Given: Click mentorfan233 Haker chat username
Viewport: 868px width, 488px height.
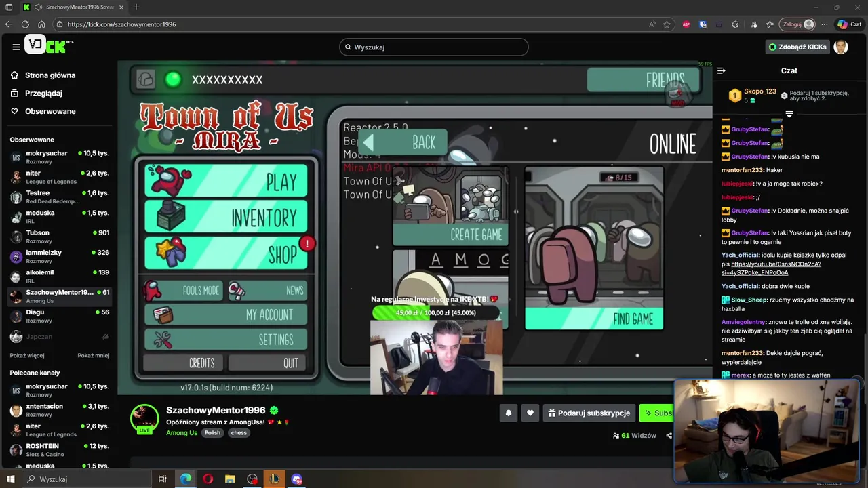Looking at the screenshot, I should click(743, 170).
